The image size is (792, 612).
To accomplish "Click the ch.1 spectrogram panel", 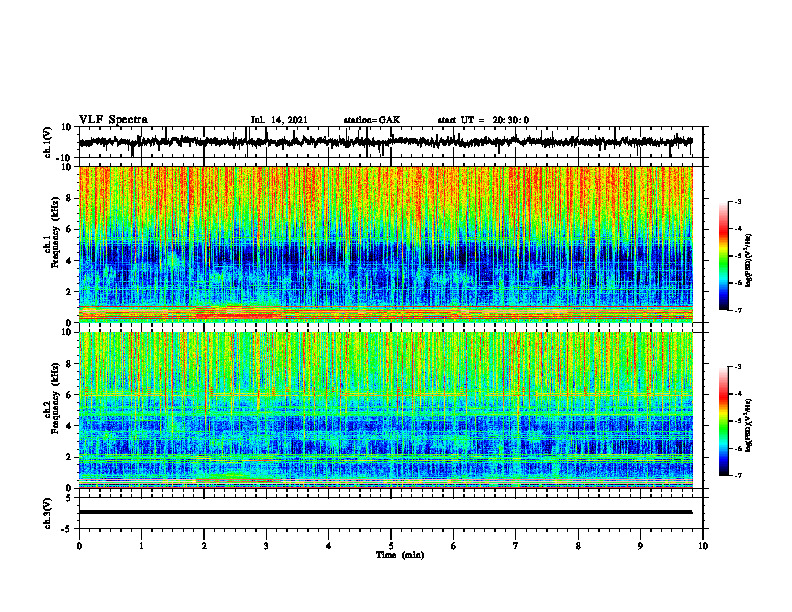I will coord(386,244).
